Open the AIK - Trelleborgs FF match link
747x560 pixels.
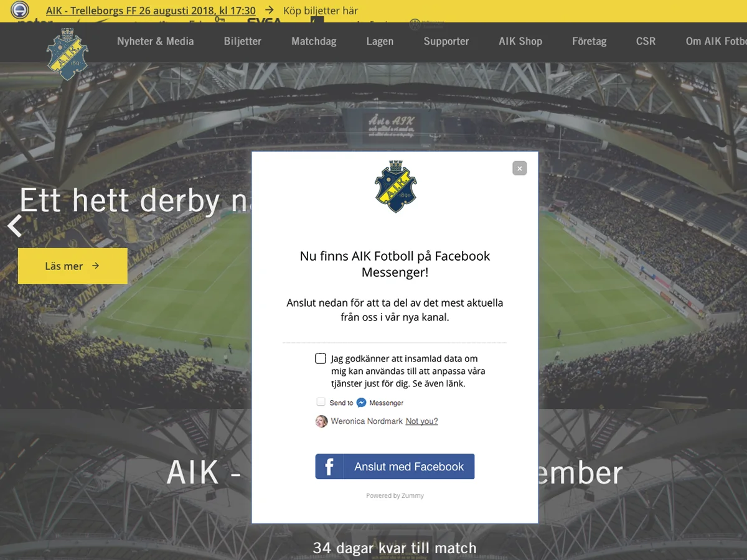tap(151, 11)
